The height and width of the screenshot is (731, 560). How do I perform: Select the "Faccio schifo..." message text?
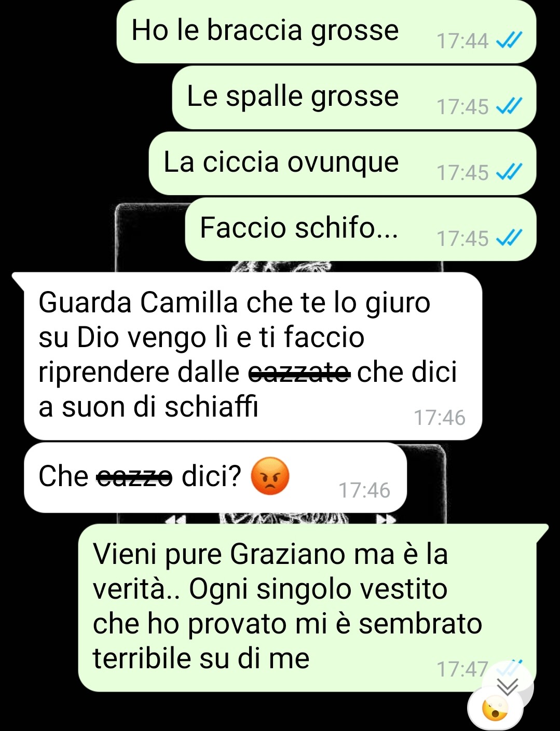299,228
